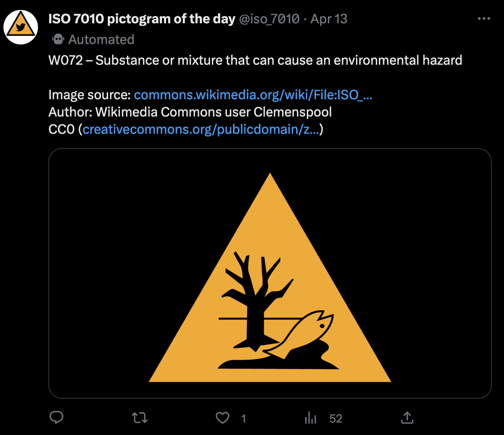This screenshot has height=435, width=504.
Task: Reply to the tweet via speech bubble icon
Action: pyautogui.click(x=57, y=417)
